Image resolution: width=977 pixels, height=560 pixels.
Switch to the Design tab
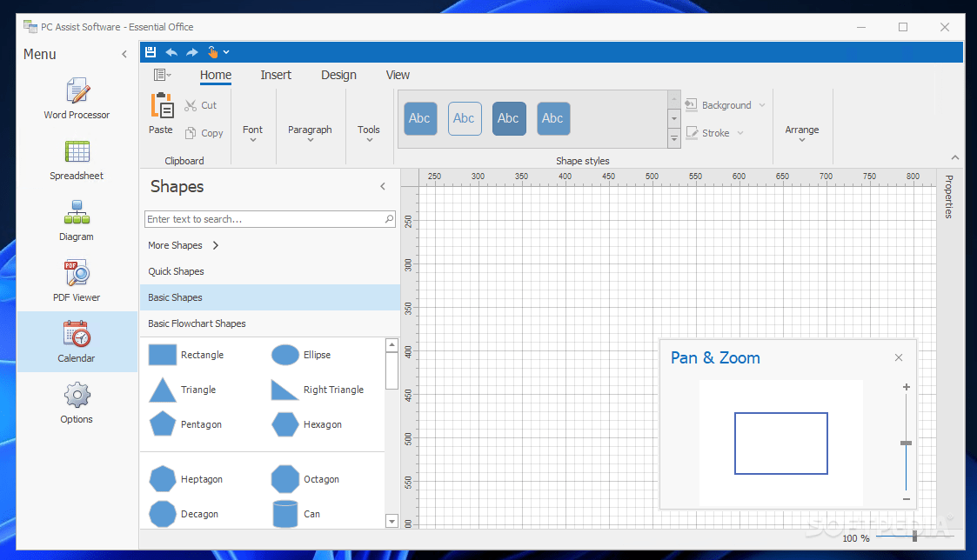pos(338,75)
